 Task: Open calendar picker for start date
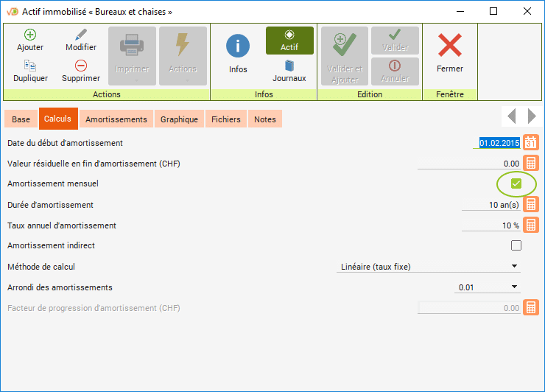[531, 143]
